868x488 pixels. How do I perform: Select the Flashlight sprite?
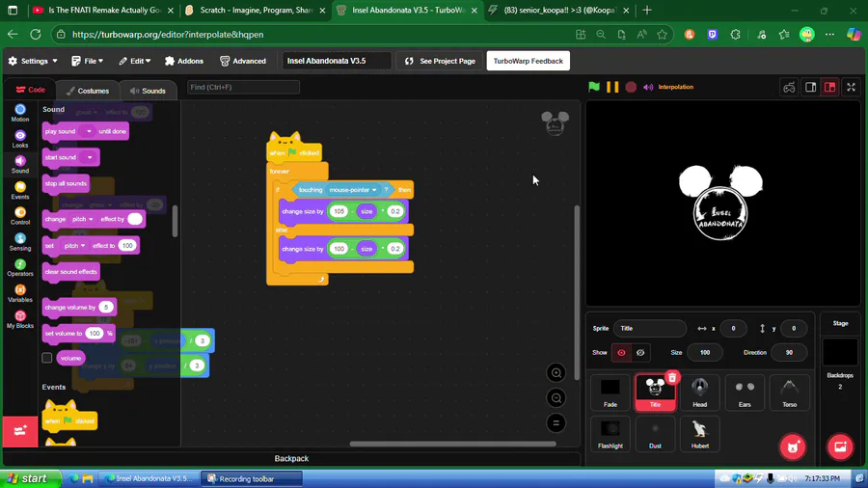[610, 434]
